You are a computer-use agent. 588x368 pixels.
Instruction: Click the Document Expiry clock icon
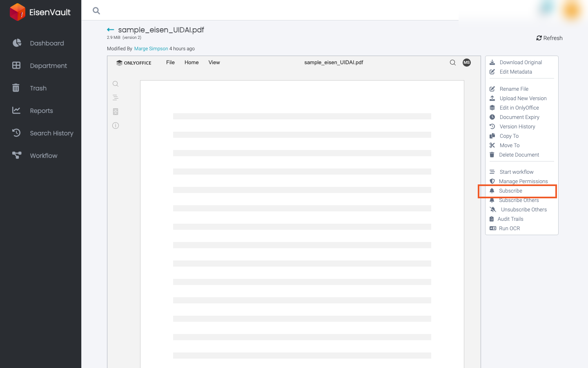tap(492, 117)
